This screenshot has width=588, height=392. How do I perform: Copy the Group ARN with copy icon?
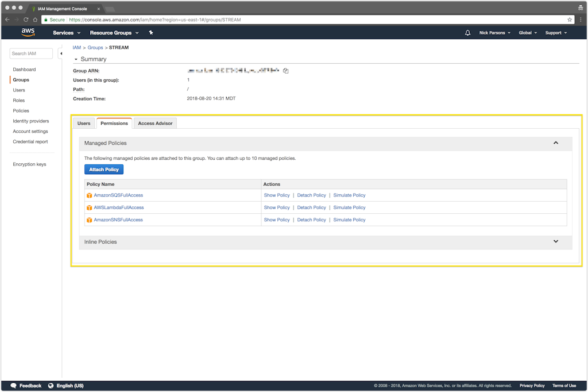click(285, 71)
